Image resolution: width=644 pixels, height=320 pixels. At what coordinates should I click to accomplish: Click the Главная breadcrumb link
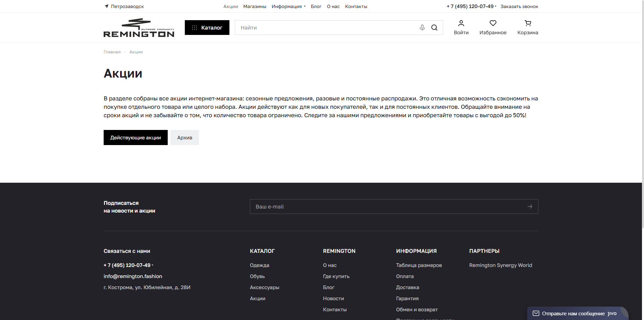[112, 52]
